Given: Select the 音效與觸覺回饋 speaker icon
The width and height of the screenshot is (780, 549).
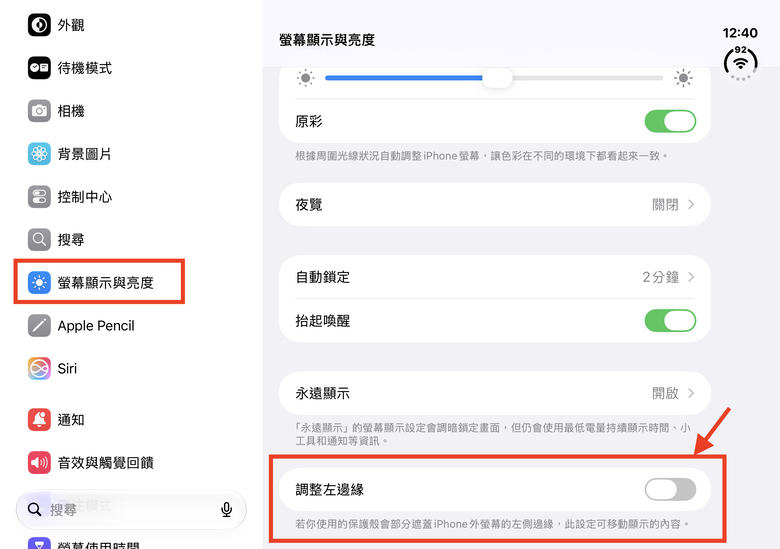Looking at the screenshot, I should point(39,462).
